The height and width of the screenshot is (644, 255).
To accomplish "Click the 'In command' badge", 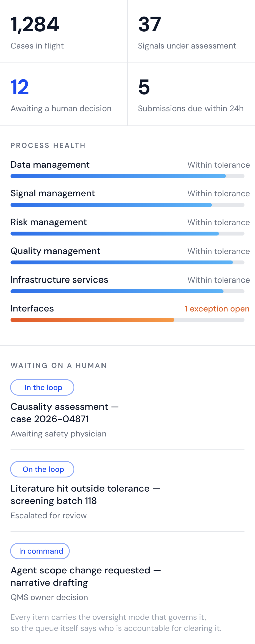I will click(x=40, y=551).
